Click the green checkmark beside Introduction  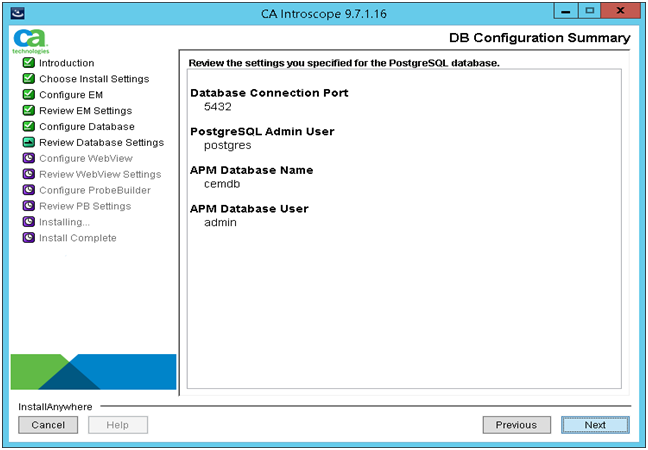29,63
